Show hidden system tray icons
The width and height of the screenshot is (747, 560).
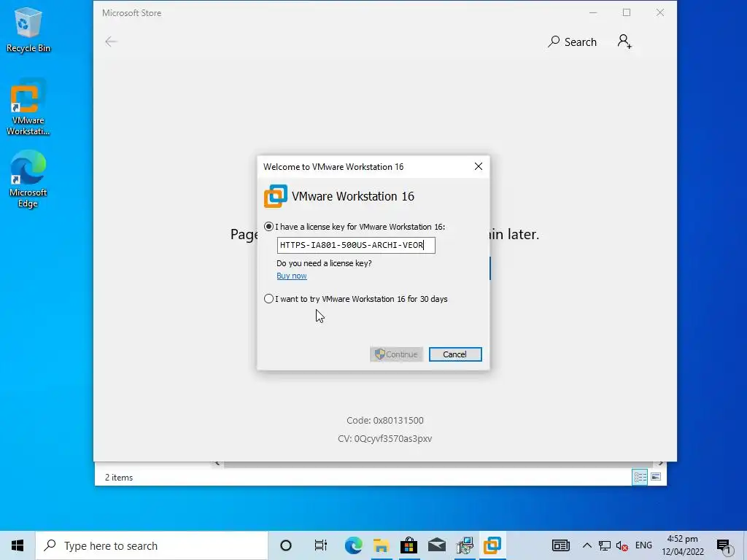(x=587, y=545)
